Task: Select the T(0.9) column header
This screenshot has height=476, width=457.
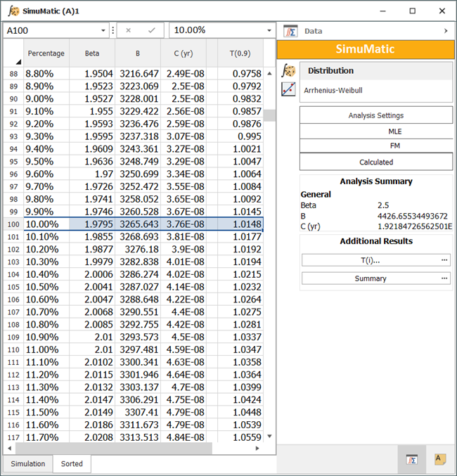Action: coord(240,53)
